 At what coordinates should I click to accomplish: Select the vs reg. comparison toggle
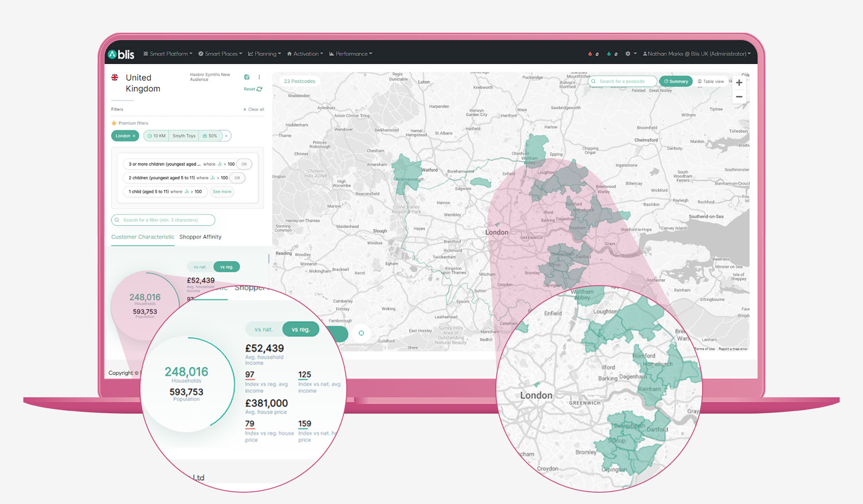[x=226, y=267]
